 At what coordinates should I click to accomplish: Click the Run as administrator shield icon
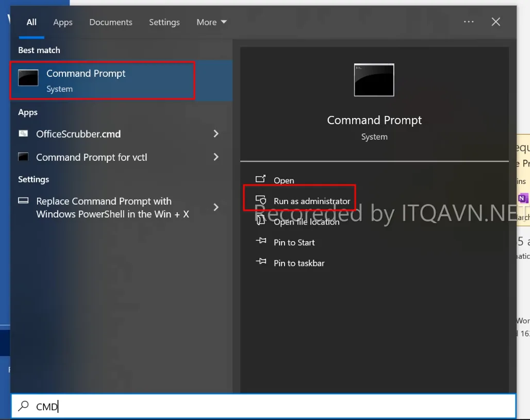click(261, 200)
